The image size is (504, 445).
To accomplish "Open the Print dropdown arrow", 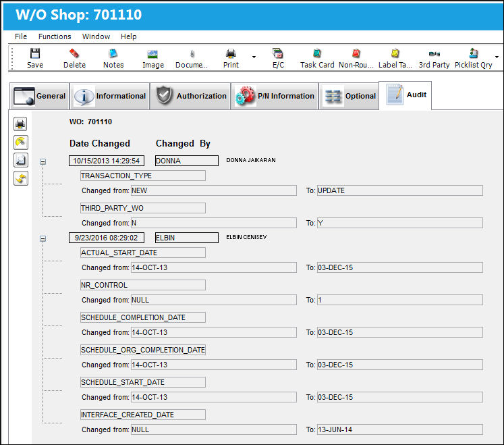I will pos(254,57).
